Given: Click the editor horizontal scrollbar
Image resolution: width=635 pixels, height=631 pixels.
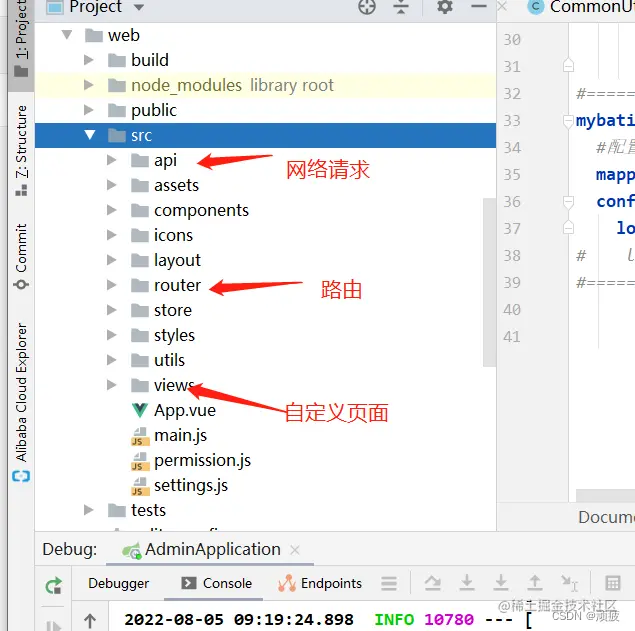Looking at the screenshot, I should pyautogui.click(x=605, y=496).
